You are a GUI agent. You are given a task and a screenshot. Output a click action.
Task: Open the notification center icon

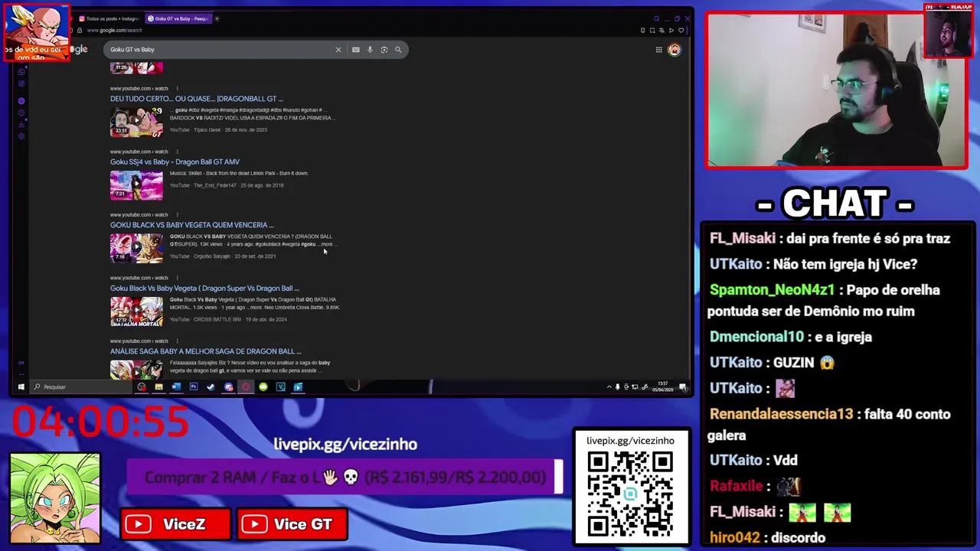(682, 386)
